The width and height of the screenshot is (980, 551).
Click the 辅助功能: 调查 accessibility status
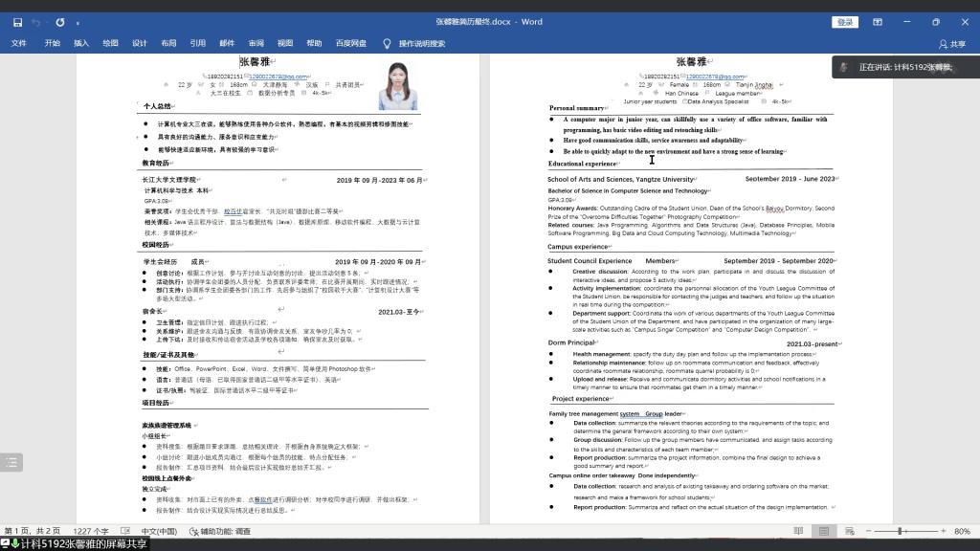(220, 531)
